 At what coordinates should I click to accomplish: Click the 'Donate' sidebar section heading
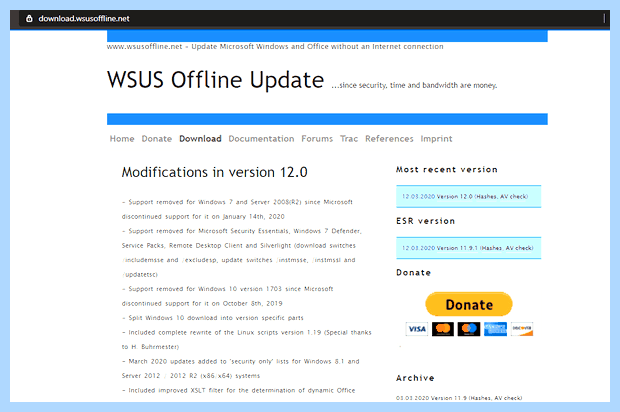point(414,272)
